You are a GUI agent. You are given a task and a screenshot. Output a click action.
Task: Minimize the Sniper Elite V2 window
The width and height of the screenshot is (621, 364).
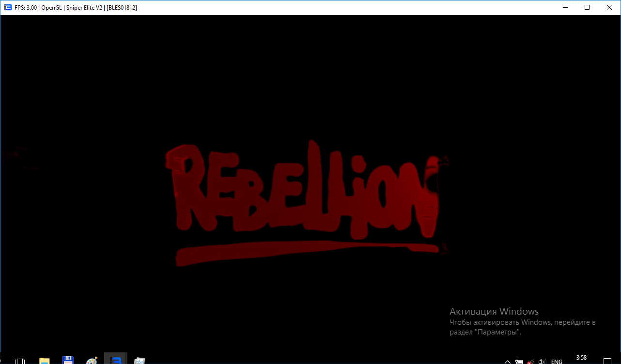(x=565, y=7)
